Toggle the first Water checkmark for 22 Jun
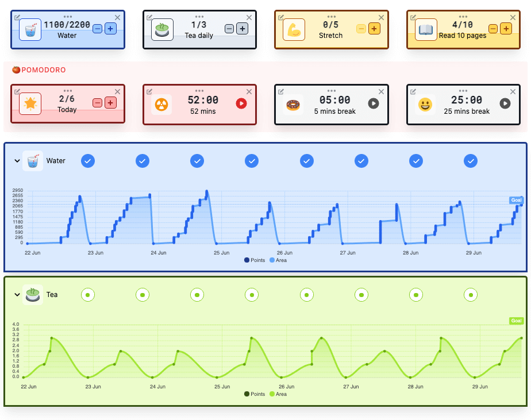The width and height of the screenshot is (531, 420). click(x=88, y=161)
